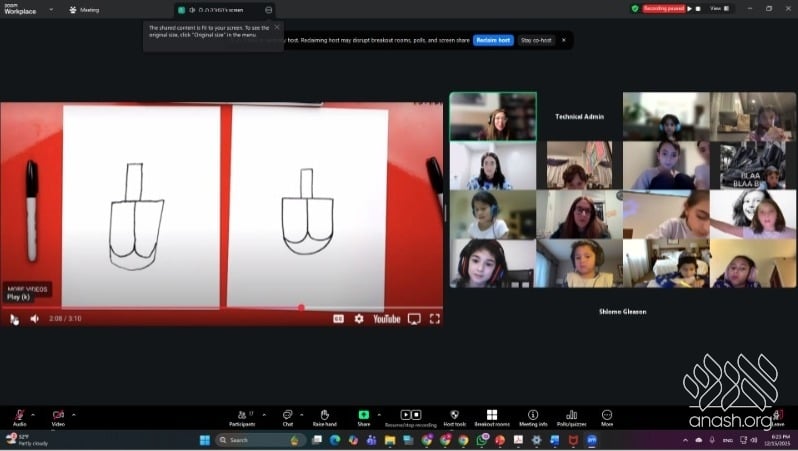Click the Raise hand icon
Viewport: 798px width, 451px height.
click(324, 414)
